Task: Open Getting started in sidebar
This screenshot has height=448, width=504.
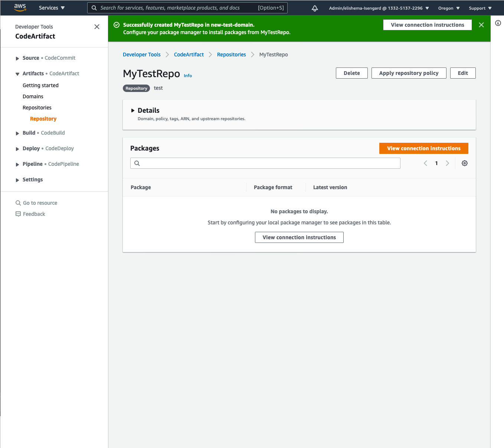Action: [x=40, y=85]
